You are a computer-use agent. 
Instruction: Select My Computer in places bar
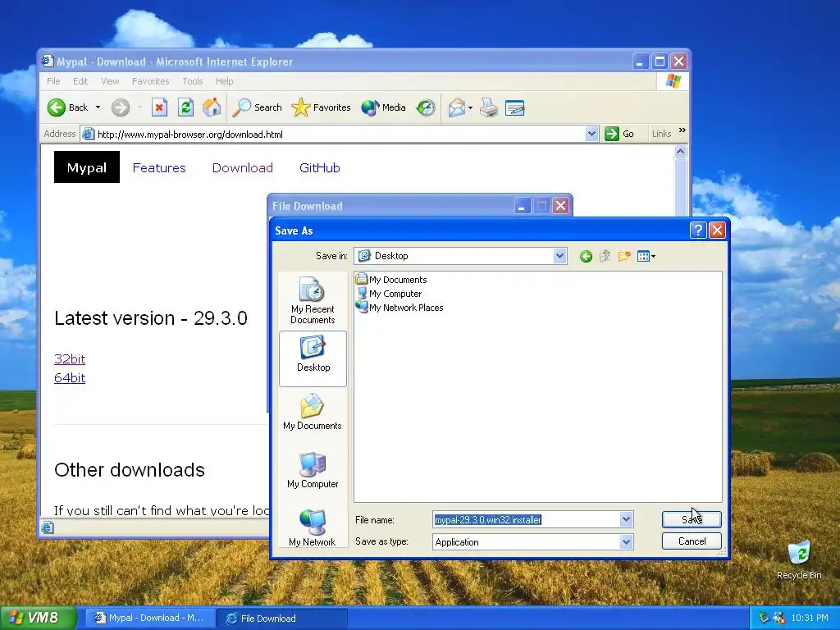click(313, 470)
